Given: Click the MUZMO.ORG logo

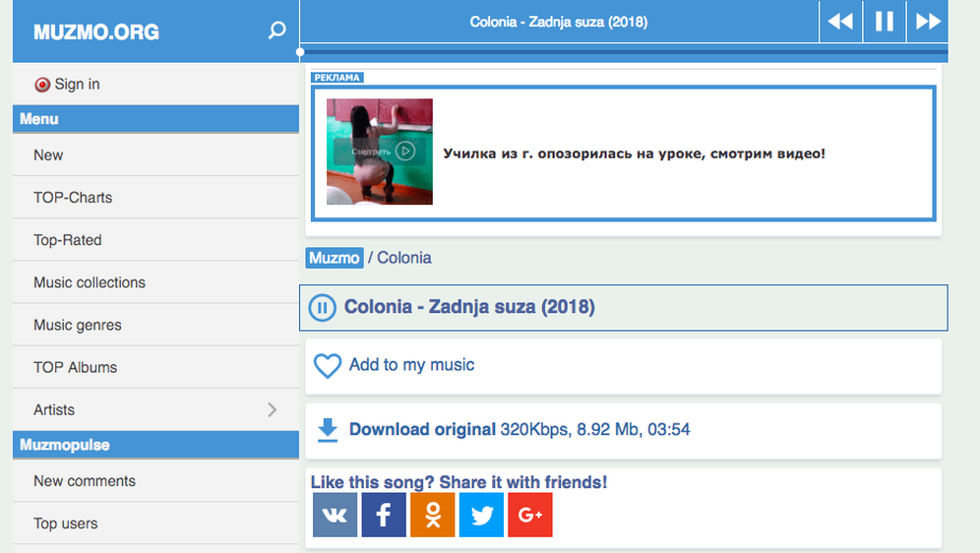Looking at the screenshot, I should pos(96,31).
